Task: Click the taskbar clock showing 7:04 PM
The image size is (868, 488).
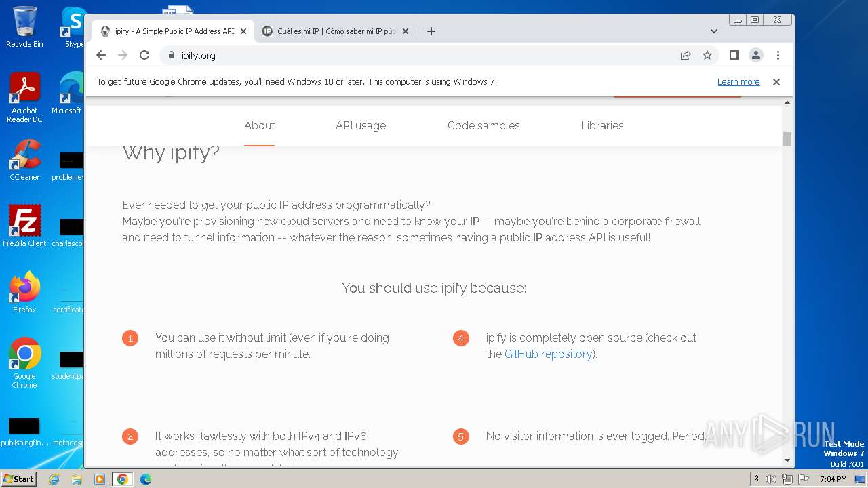Action: [x=833, y=479]
